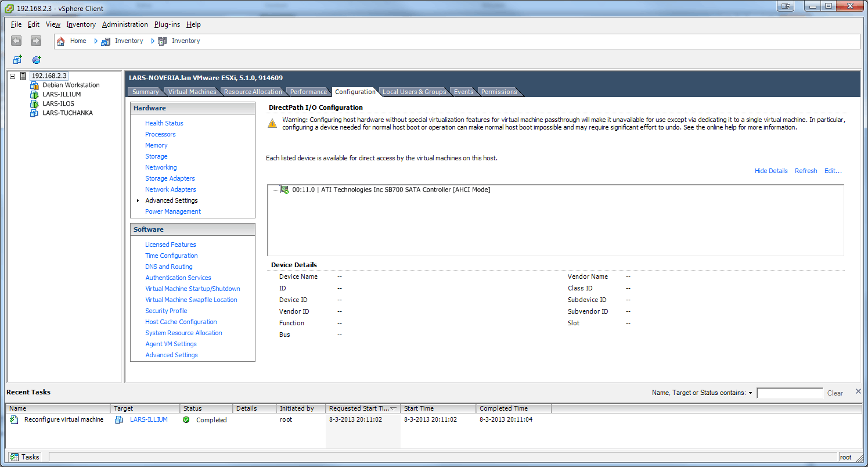Screen dimensions: 868x467
Task: Open Time Configuration under Software
Action: click(171, 256)
